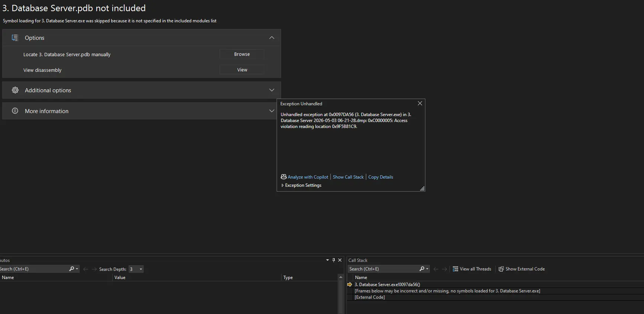This screenshot has height=314, width=644.
Task: Click the Copilot icon in exception popup
Action: coord(283,177)
